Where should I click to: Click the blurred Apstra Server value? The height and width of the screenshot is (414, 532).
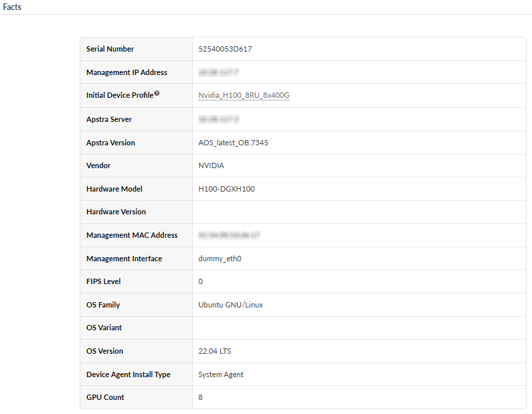(x=219, y=119)
